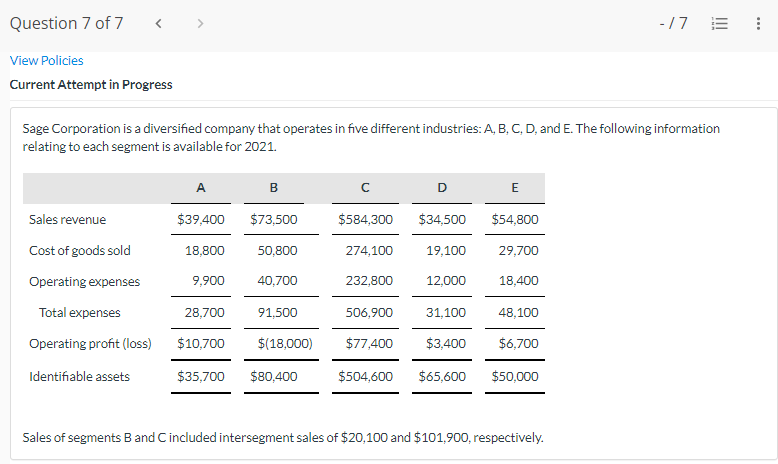
Task: Click identifiable assets value $35,700
Action: (201, 377)
